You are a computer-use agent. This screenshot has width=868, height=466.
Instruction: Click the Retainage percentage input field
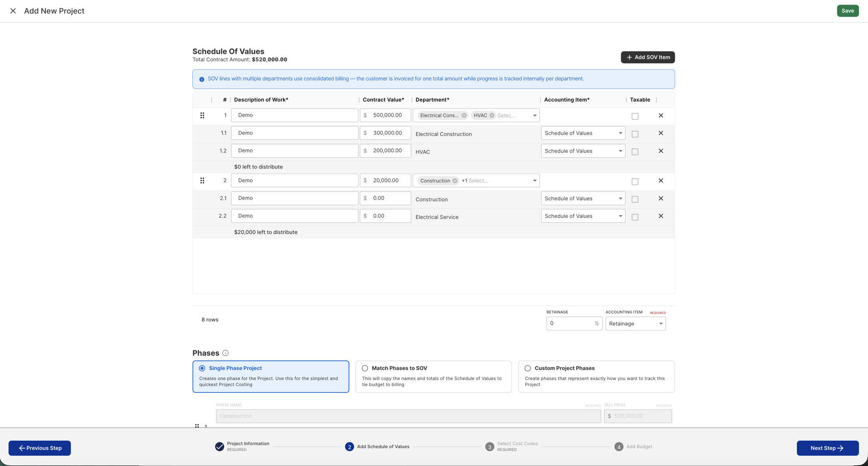click(x=574, y=324)
